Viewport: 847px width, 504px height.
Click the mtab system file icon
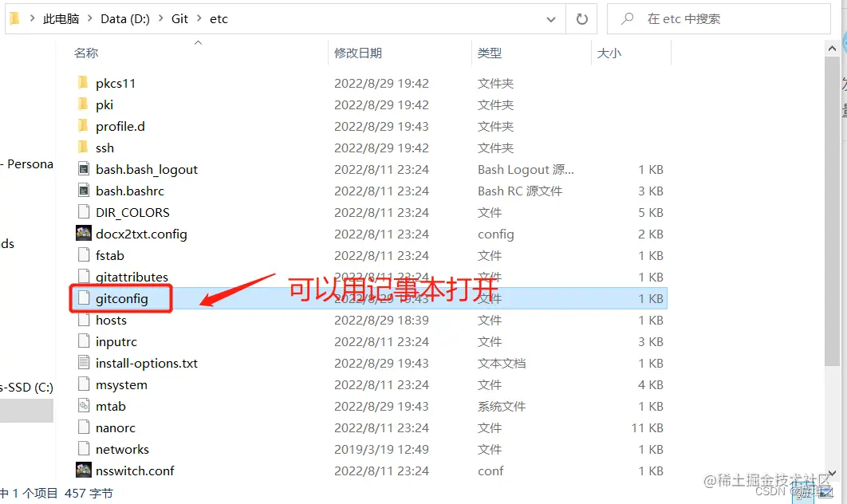click(x=83, y=406)
